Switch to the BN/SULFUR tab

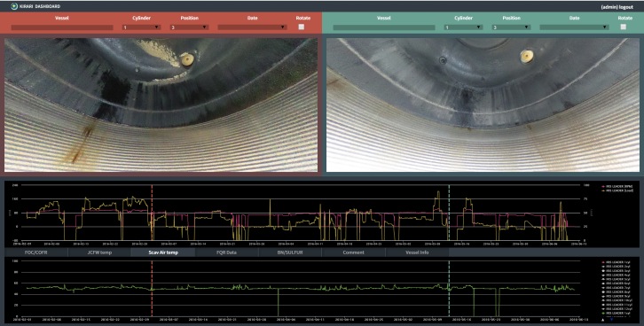click(290, 252)
